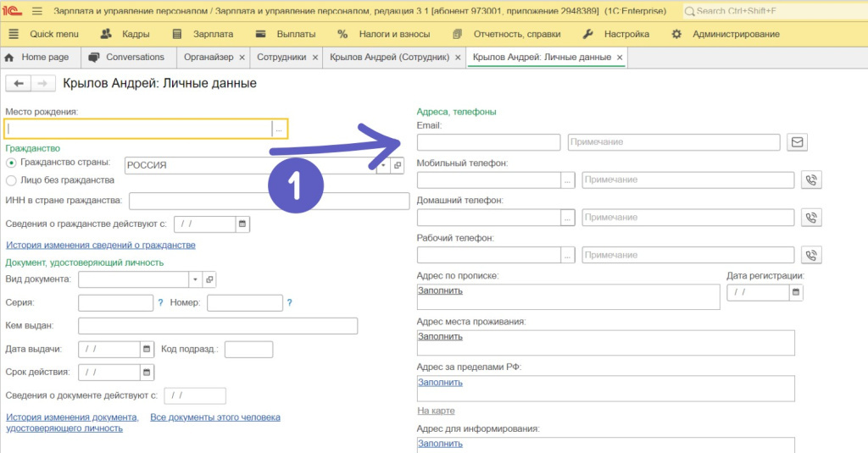Viewport: 868px width, 453px height.
Task: Open calendar for Дата выдачи field
Action: [x=147, y=349]
